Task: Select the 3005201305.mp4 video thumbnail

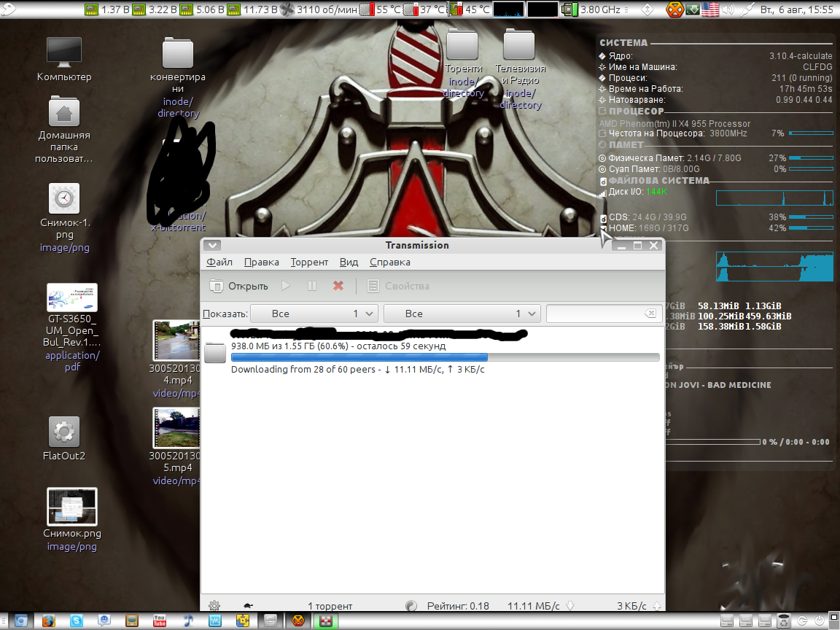Action: click(x=176, y=427)
